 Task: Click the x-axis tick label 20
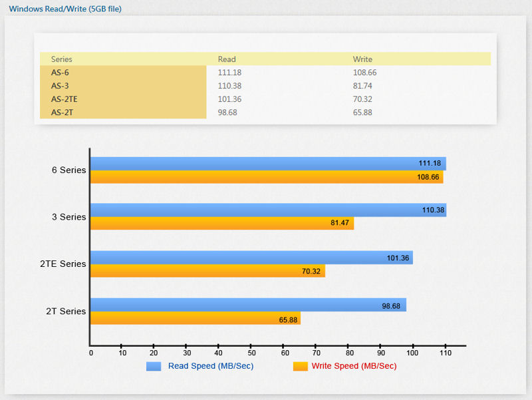click(154, 353)
